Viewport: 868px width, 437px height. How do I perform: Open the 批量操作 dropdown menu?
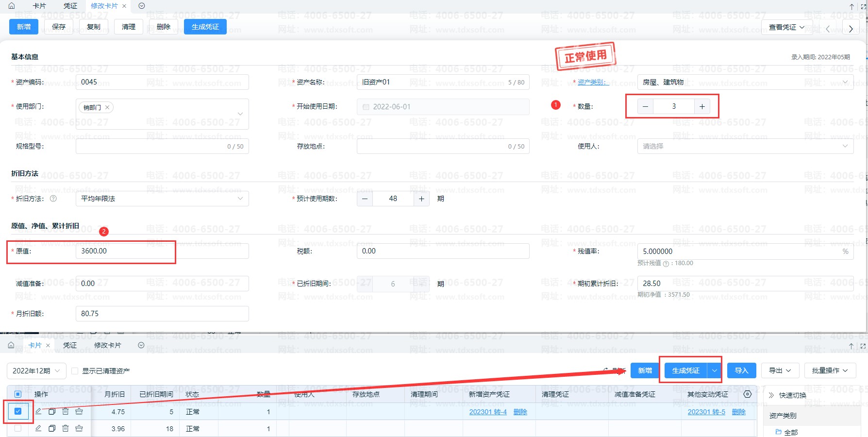click(x=830, y=370)
